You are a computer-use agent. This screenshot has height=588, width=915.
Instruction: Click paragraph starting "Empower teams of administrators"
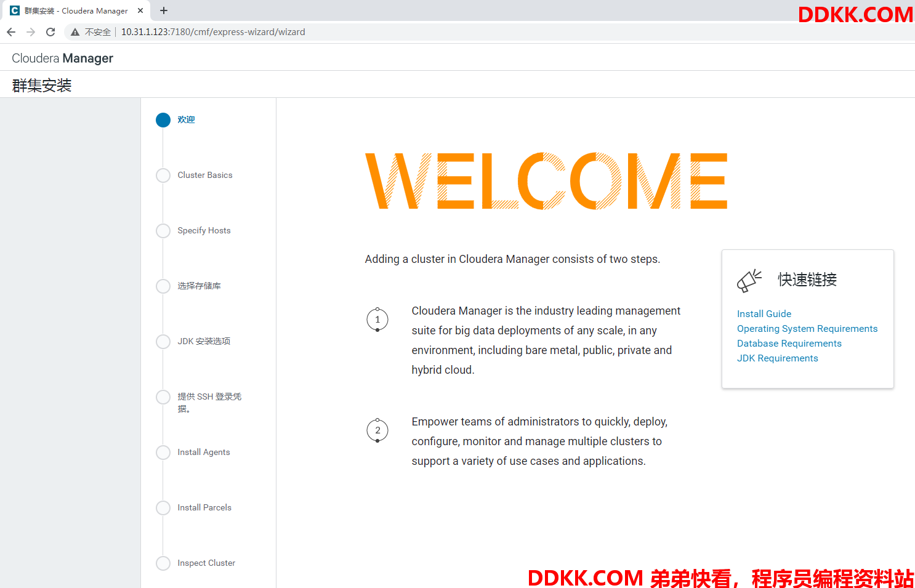point(540,441)
